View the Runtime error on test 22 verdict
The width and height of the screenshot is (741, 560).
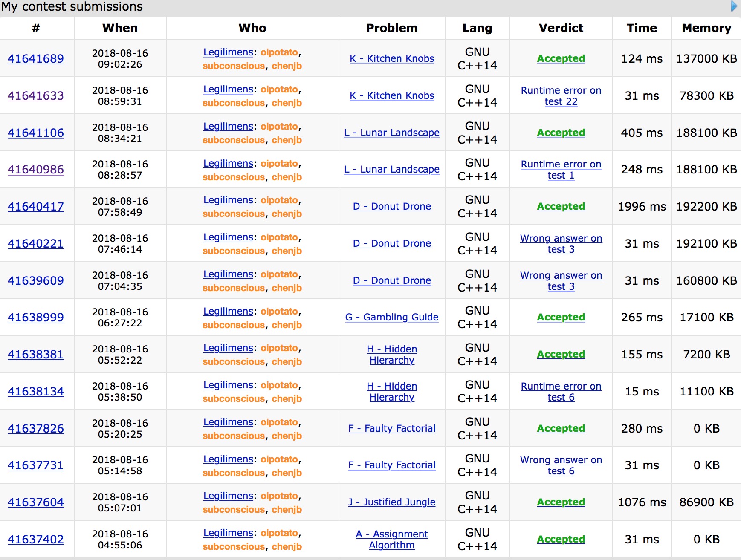(x=561, y=95)
